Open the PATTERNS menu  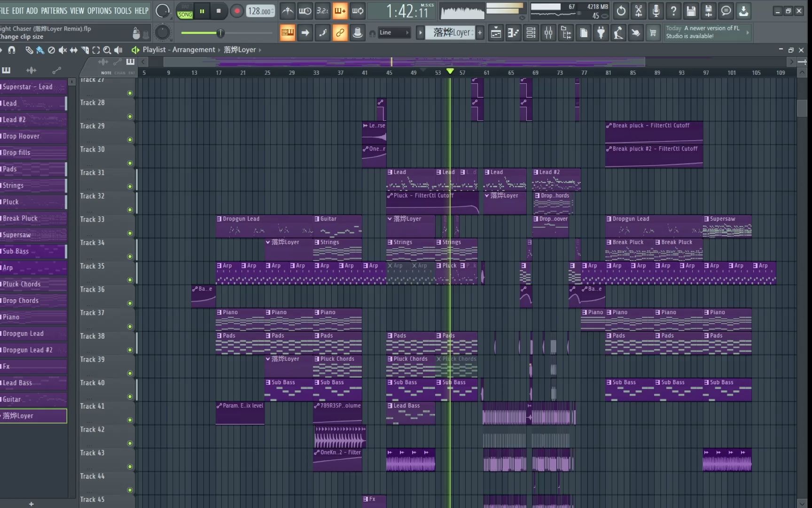point(54,11)
